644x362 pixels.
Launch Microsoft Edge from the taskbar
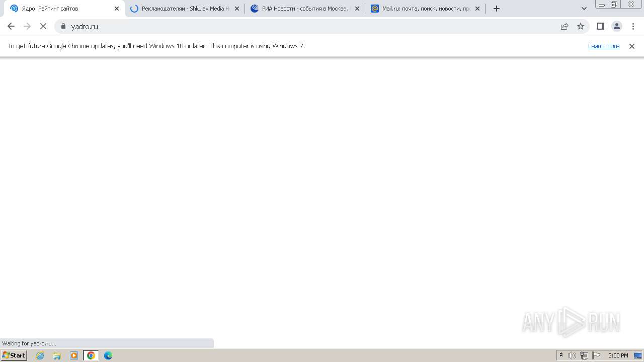pos(108,355)
